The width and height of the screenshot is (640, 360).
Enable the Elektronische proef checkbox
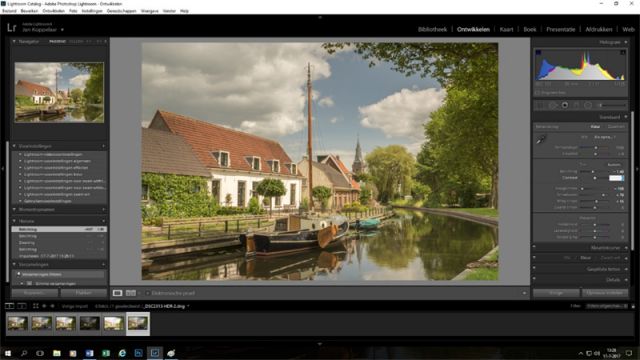(x=148, y=293)
